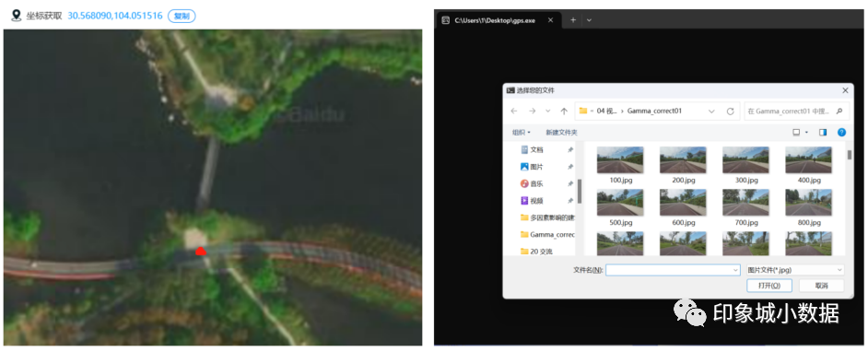
Task: Click the pin icon beside 视频
Action: click(x=570, y=200)
